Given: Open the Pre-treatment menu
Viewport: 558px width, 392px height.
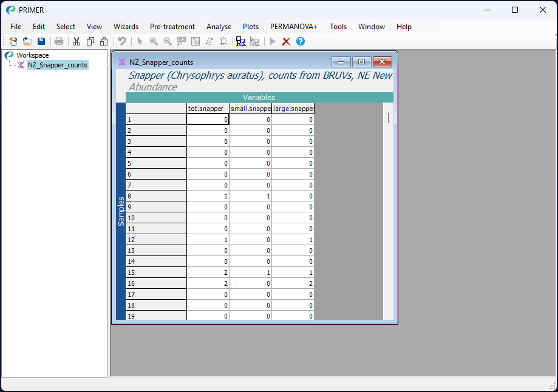Looking at the screenshot, I should point(172,27).
